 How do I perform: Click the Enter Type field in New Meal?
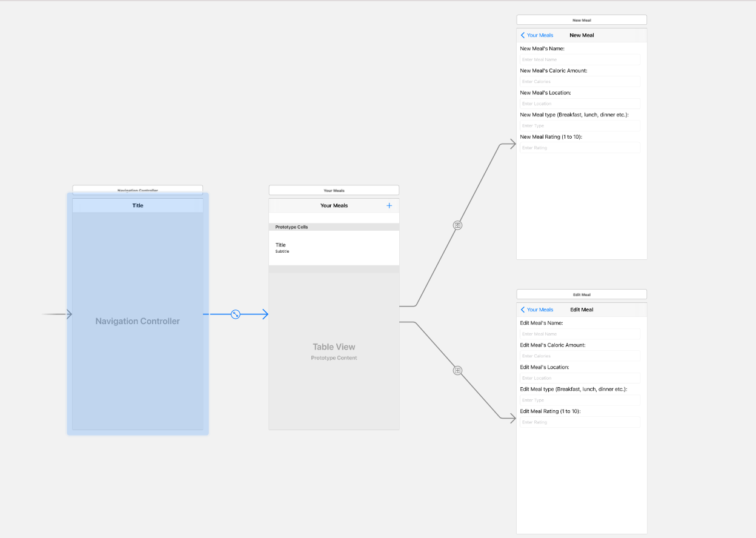tap(580, 126)
